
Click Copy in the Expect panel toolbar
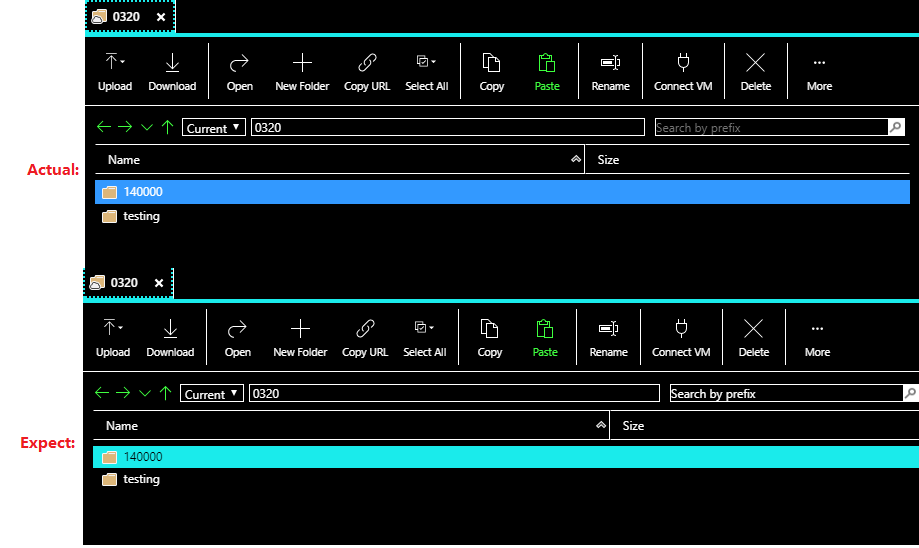pos(489,339)
